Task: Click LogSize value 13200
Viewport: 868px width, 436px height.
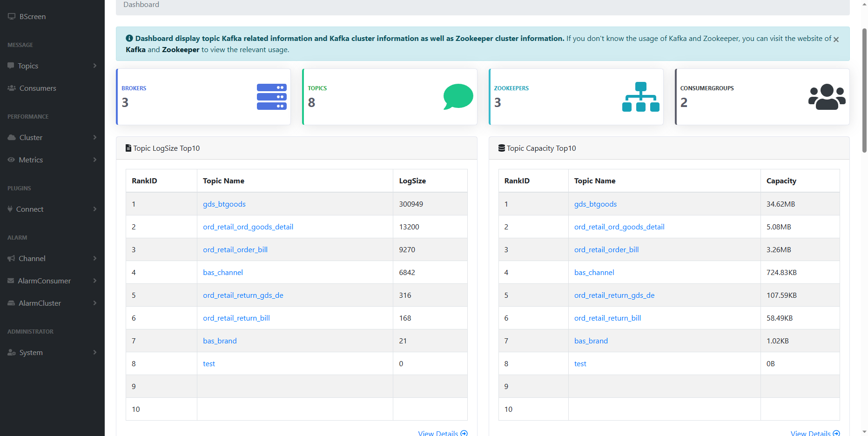Action: coord(409,227)
